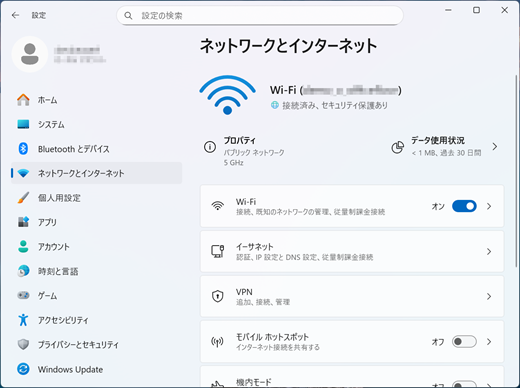
Task: Click the 機内モード row title
Action: pyautogui.click(x=254, y=382)
